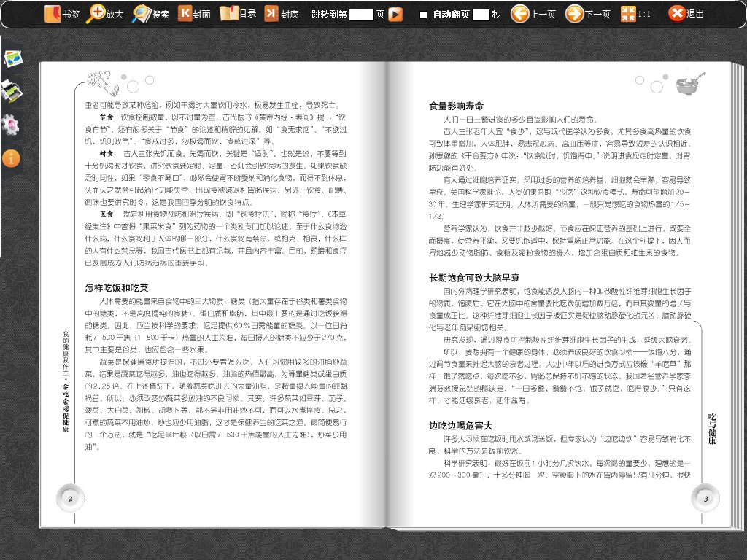Click the 跳转到第 page number field
747x560 pixels.
361,15
